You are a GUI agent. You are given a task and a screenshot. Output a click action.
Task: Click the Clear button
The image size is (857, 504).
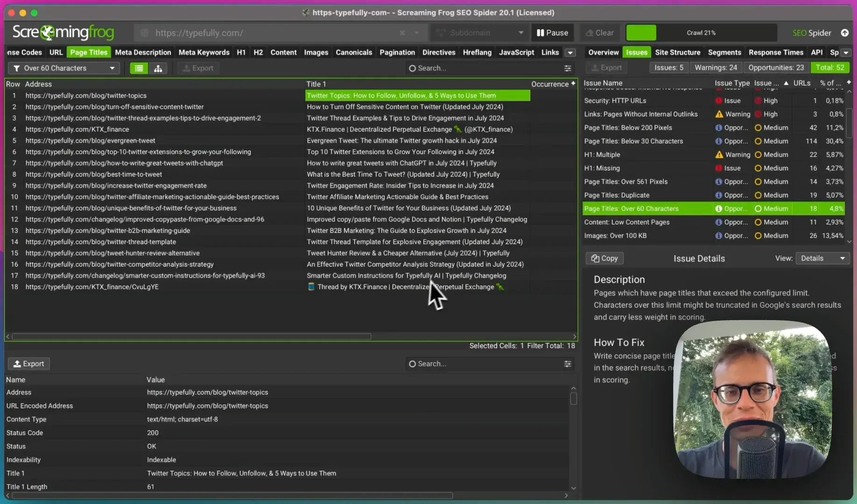[x=600, y=33]
